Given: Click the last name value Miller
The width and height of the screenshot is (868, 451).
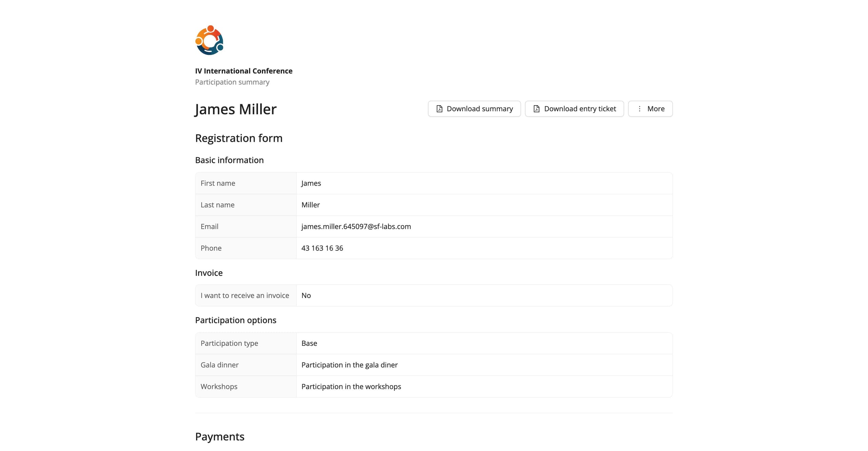Looking at the screenshot, I should pos(311,205).
